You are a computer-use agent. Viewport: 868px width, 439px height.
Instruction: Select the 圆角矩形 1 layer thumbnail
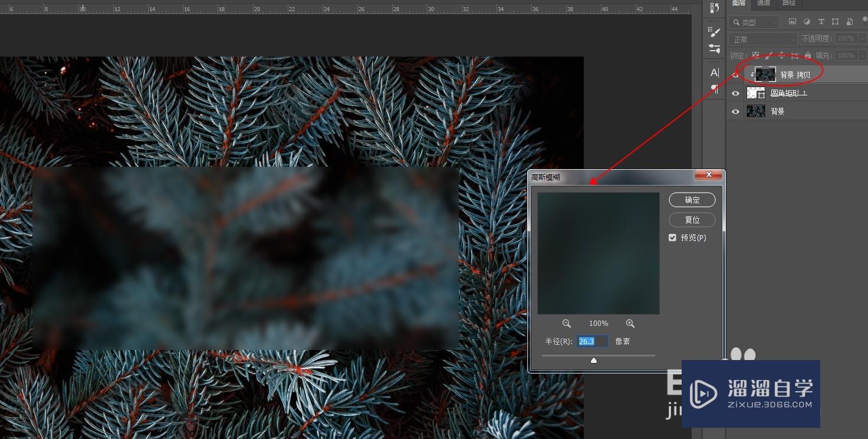coord(756,93)
